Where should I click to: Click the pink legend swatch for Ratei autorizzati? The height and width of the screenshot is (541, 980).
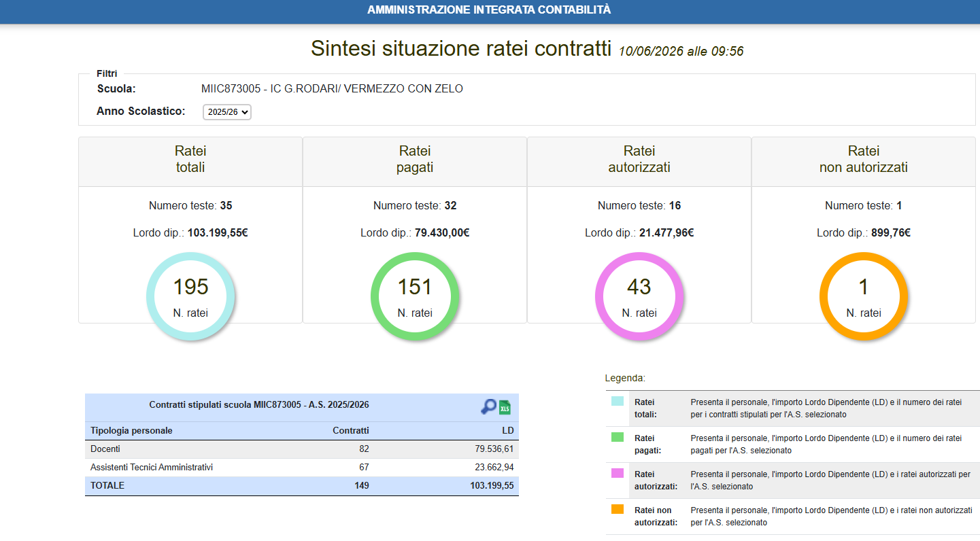618,473
